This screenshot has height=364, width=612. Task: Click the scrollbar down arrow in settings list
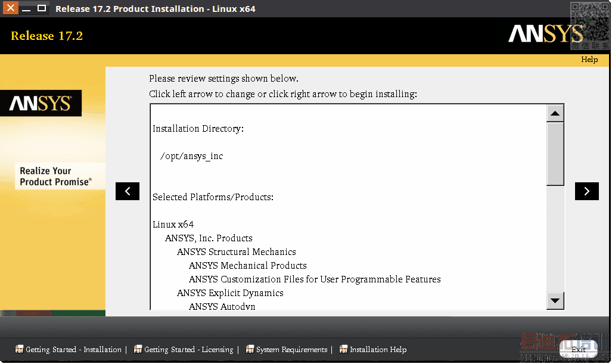[555, 301]
